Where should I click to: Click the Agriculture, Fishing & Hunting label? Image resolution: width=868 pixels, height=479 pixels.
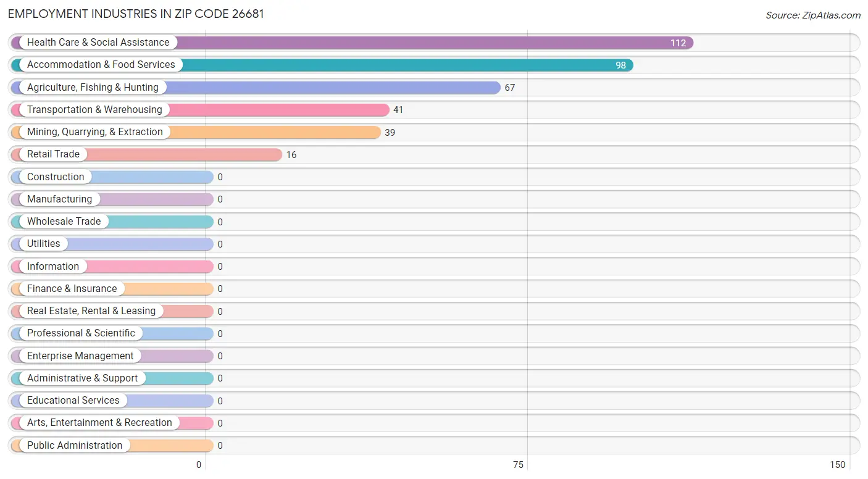93,88
